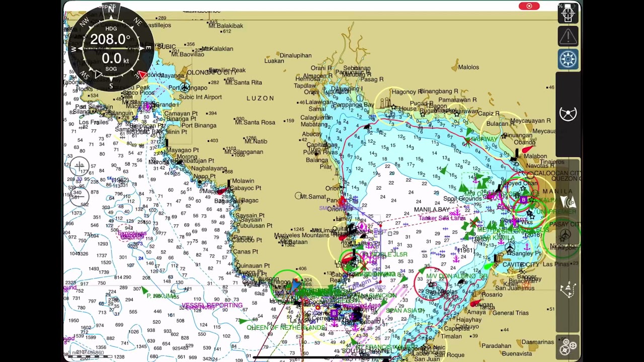Tap the Buenavista place name
This screenshot has width=644, height=362.
517,354
